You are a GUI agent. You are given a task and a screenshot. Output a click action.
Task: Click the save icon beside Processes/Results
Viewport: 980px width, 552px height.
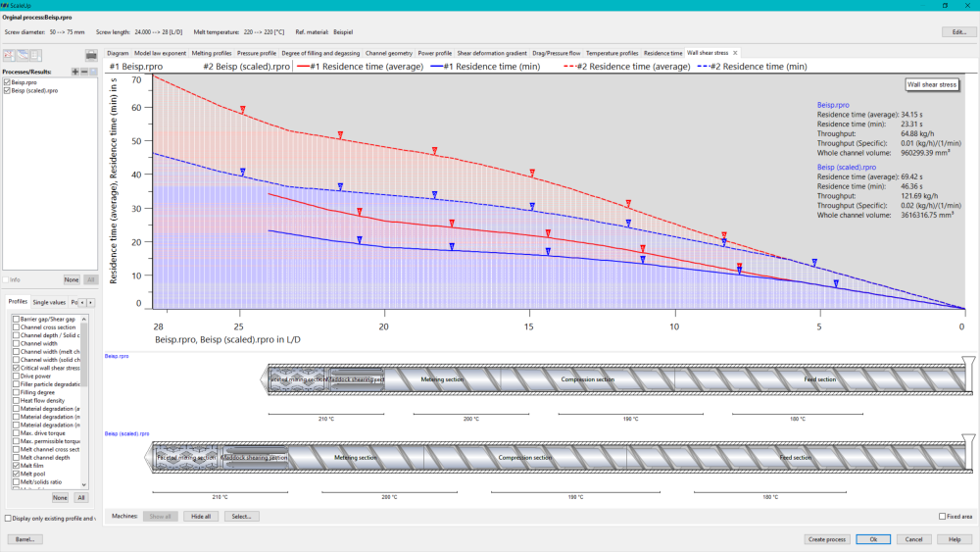[x=93, y=72]
